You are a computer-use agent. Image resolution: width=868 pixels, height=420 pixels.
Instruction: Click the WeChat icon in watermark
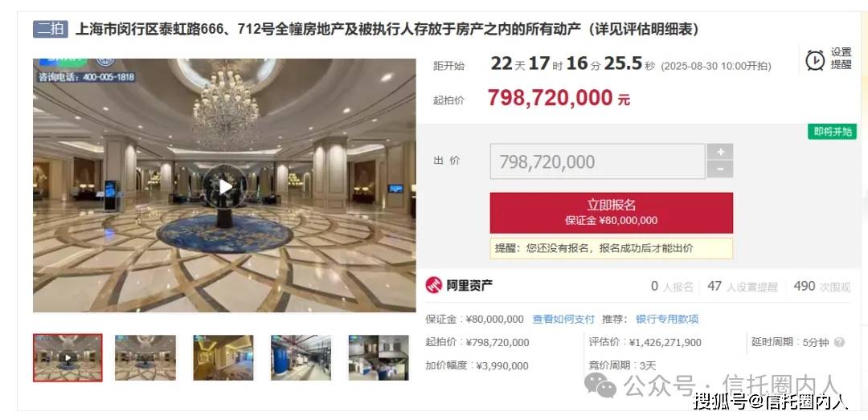[600, 384]
